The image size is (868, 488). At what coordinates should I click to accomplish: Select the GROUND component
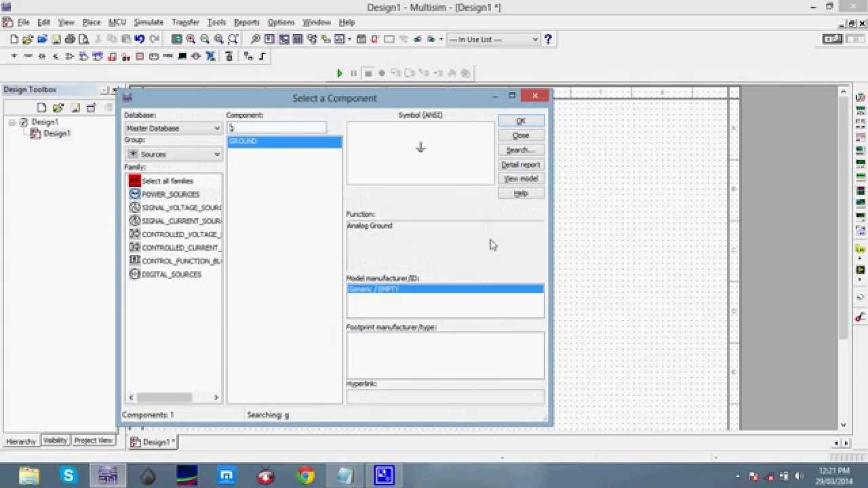point(284,141)
